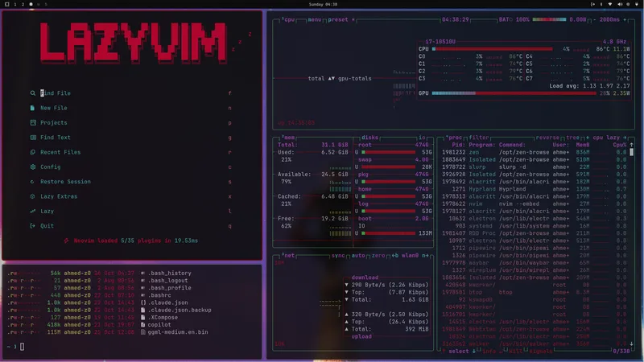
Task: Click the Find Text icon
Action: (33, 138)
